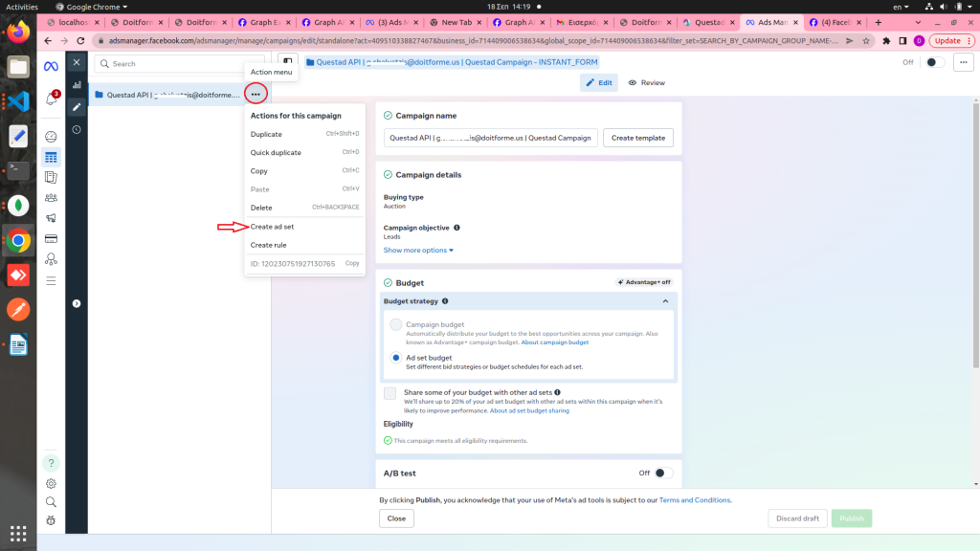Select Quick duplicate in the action menu
This screenshot has height=551, width=980.
(276, 153)
